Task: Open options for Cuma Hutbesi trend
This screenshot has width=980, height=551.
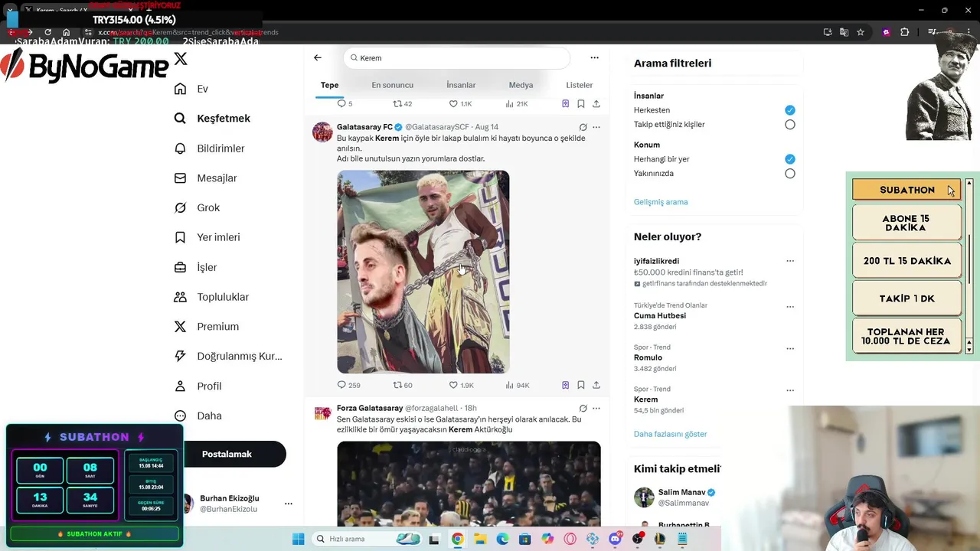Action: [790, 307]
